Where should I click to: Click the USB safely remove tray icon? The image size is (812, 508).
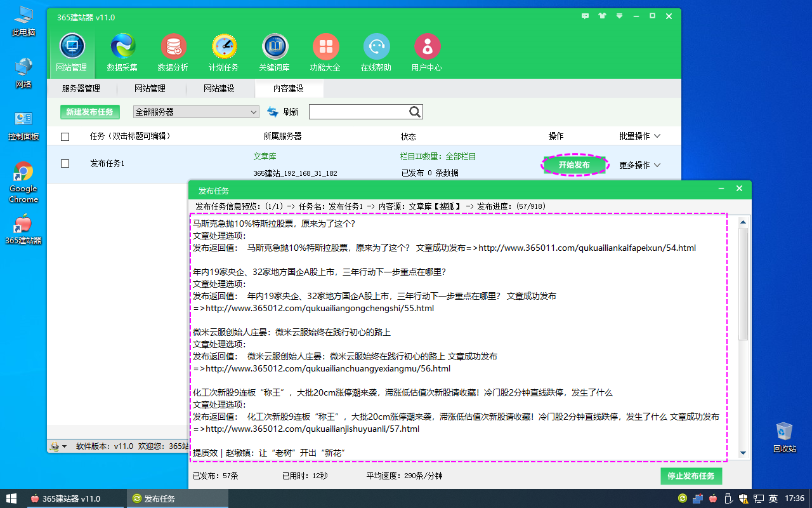click(728, 498)
